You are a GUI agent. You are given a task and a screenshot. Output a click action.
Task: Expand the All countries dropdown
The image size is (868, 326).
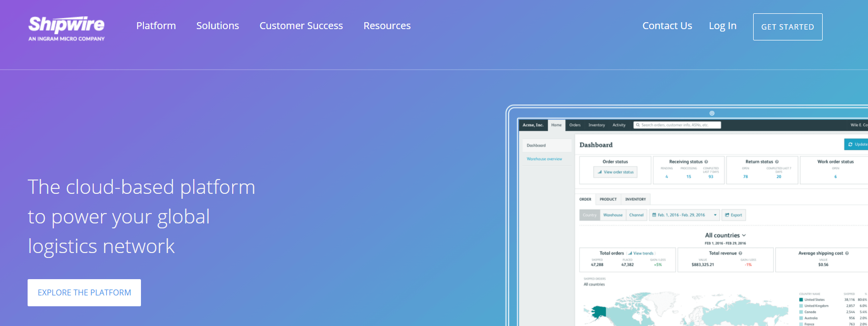tap(725, 236)
